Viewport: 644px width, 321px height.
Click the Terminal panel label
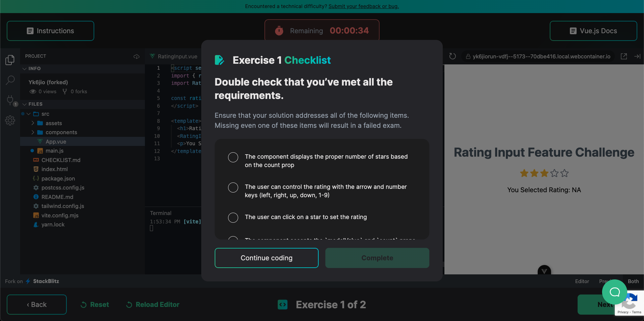pos(161,213)
